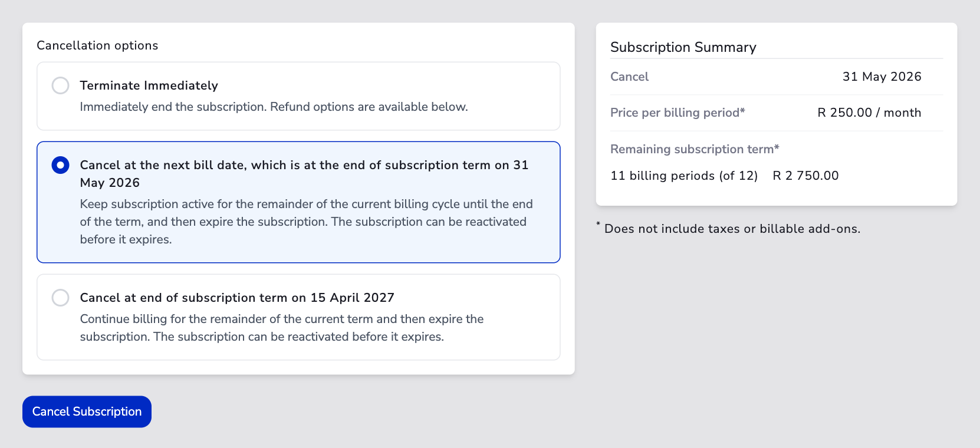
Task: Click the 'Cancel at end of subscription term' title
Action: point(236,298)
